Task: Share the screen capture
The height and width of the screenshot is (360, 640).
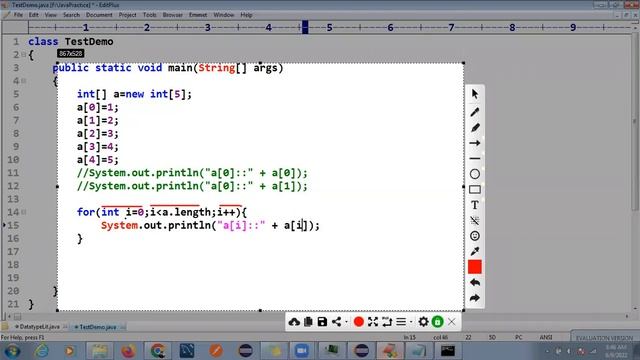Action: (336, 322)
